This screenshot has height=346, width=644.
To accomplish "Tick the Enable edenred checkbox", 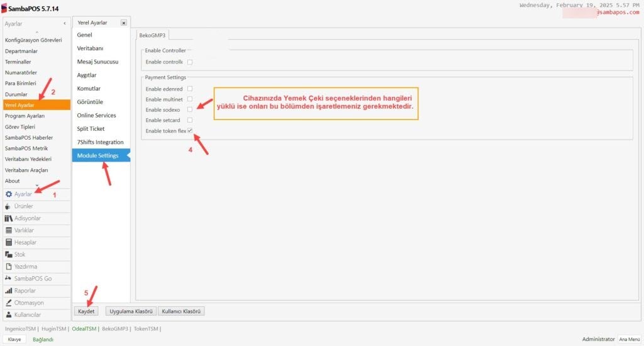I will coord(190,89).
